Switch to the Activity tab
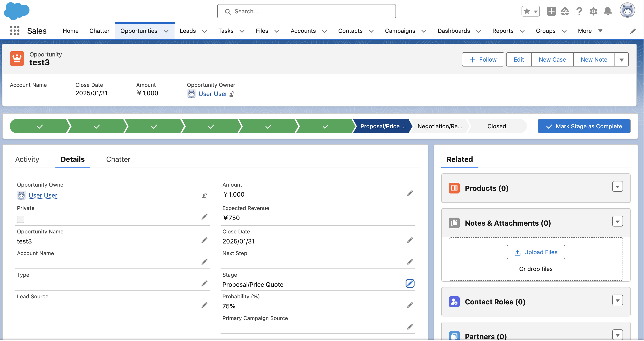644x341 pixels. coord(27,160)
